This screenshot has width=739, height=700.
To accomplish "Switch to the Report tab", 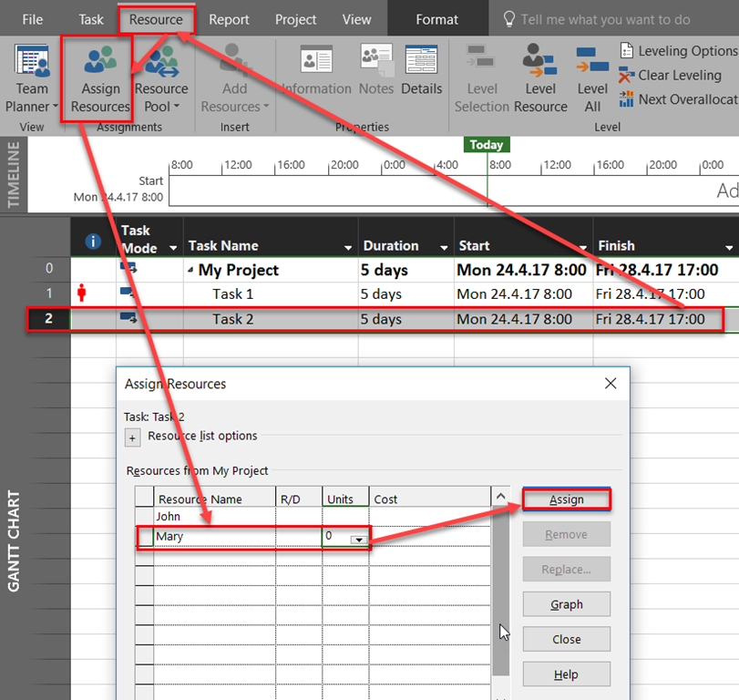I will (x=230, y=19).
